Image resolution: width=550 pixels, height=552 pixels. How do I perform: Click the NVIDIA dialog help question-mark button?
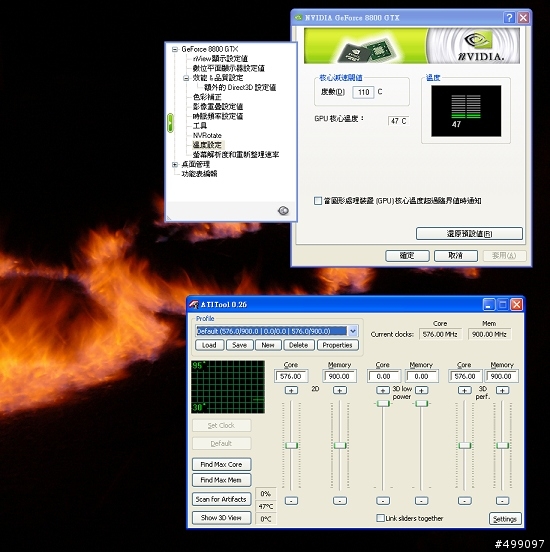click(x=509, y=18)
